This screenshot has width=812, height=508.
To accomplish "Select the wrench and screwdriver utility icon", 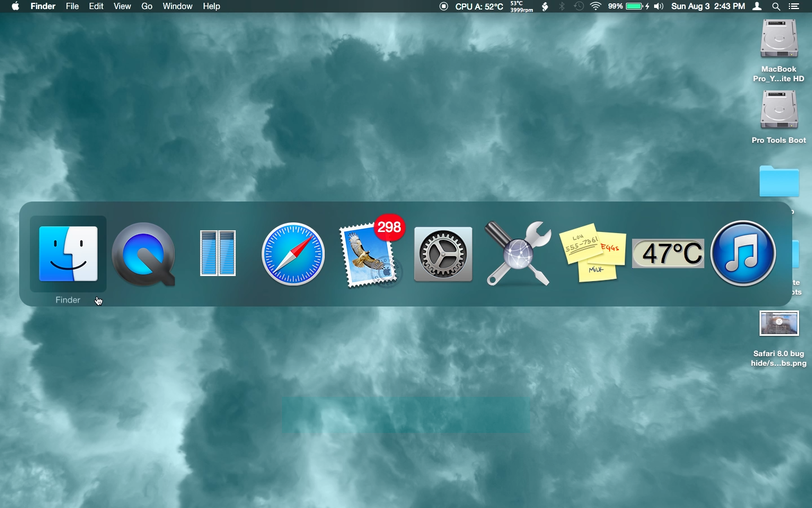I will (518, 254).
